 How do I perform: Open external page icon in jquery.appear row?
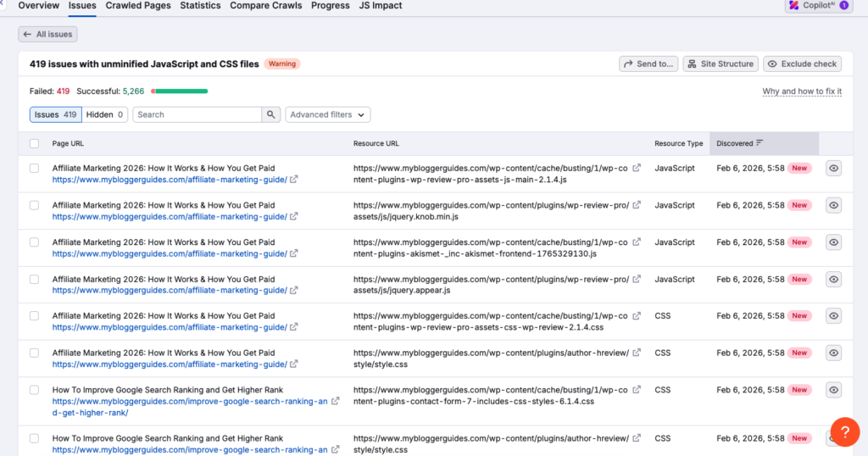(x=294, y=290)
